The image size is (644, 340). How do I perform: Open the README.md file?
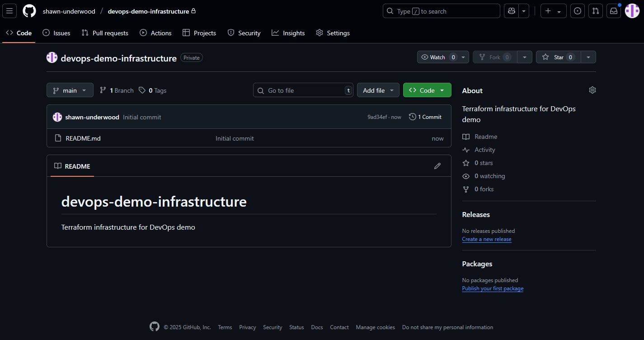coord(83,138)
